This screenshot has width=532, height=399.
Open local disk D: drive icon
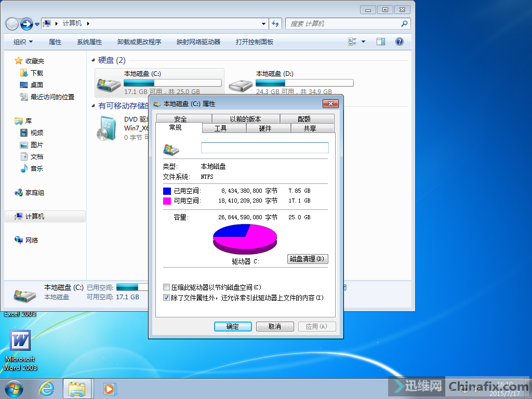tap(240, 86)
